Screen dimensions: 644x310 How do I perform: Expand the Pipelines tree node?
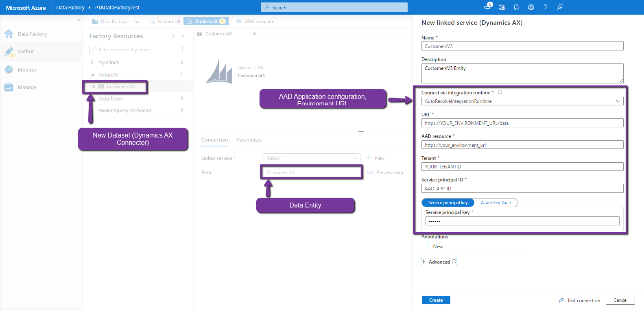pos(92,62)
